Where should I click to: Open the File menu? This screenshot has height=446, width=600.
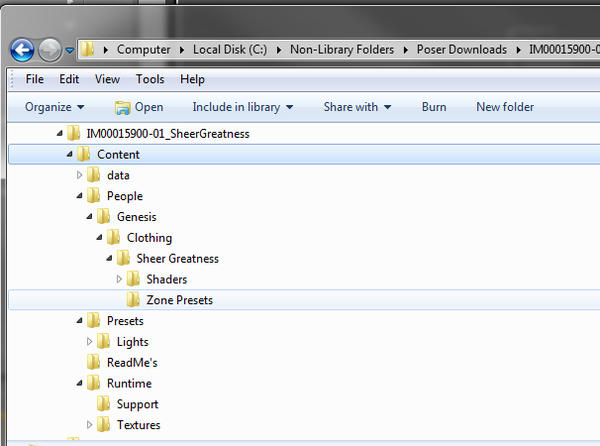pyautogui.click(x=34, y=79)
